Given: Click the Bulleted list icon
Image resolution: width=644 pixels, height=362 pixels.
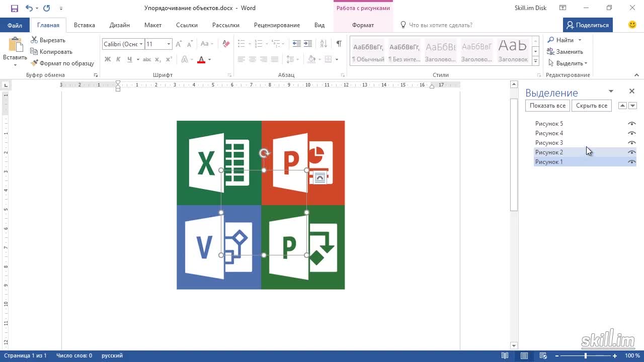Looking at the screenshot, I should 241,44.
